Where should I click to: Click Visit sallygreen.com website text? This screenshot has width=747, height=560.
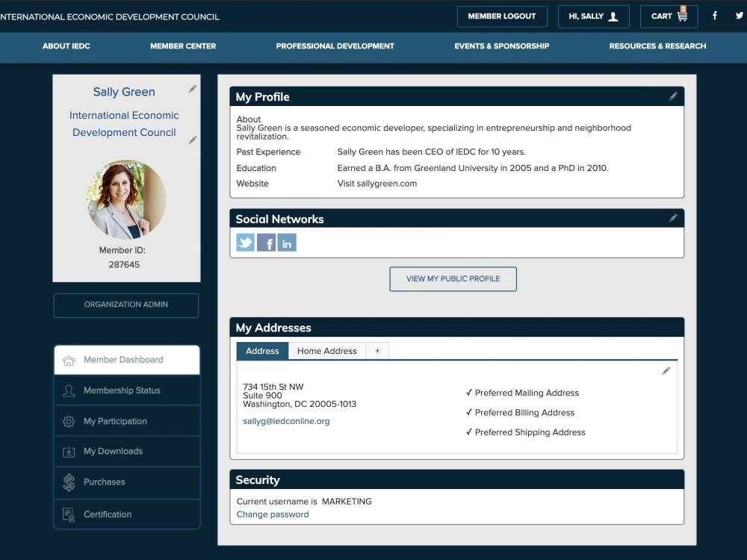click(x=376, y=184)
